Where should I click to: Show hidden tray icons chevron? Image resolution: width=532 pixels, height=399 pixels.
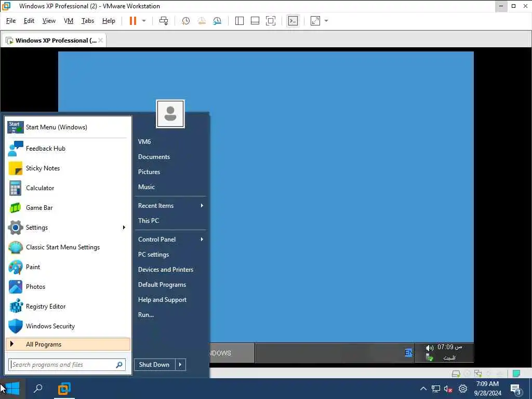click(423, 389)
